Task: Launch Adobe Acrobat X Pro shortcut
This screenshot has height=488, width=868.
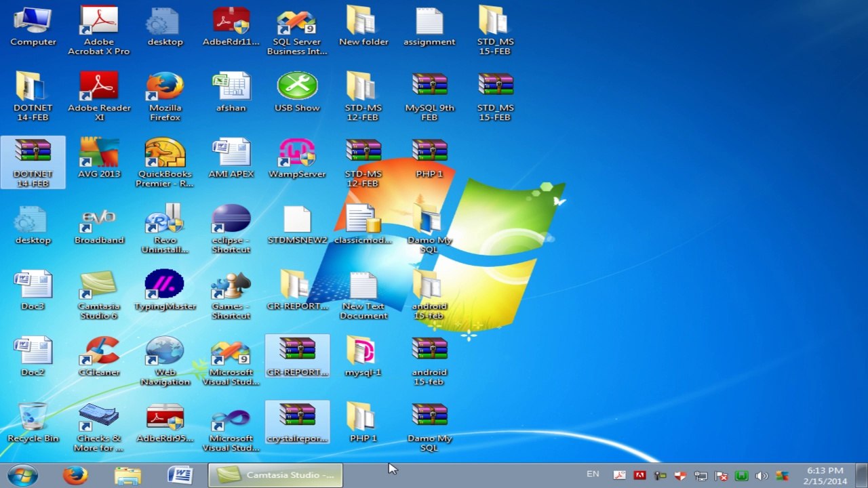Action: click(x=99, y=31)
